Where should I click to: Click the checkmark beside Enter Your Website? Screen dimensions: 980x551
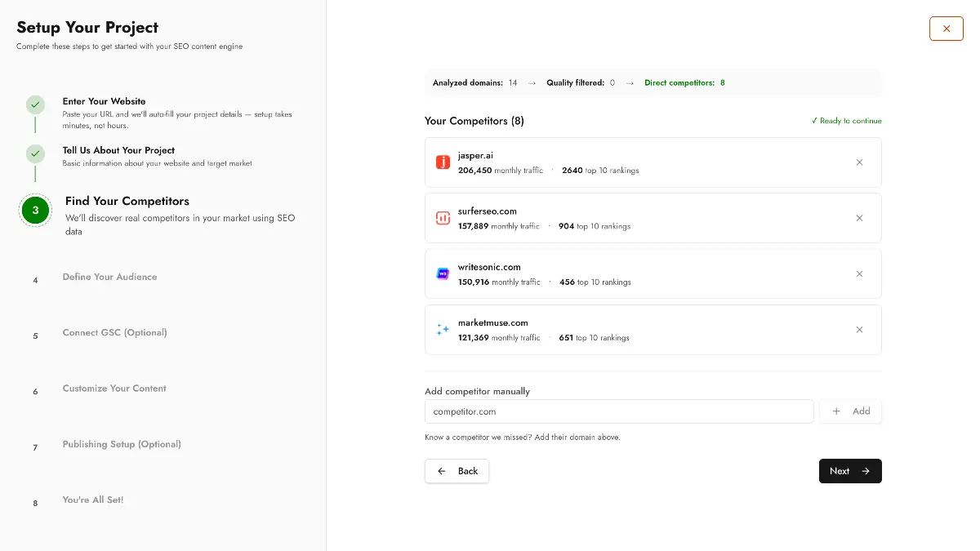coord(35,104)
